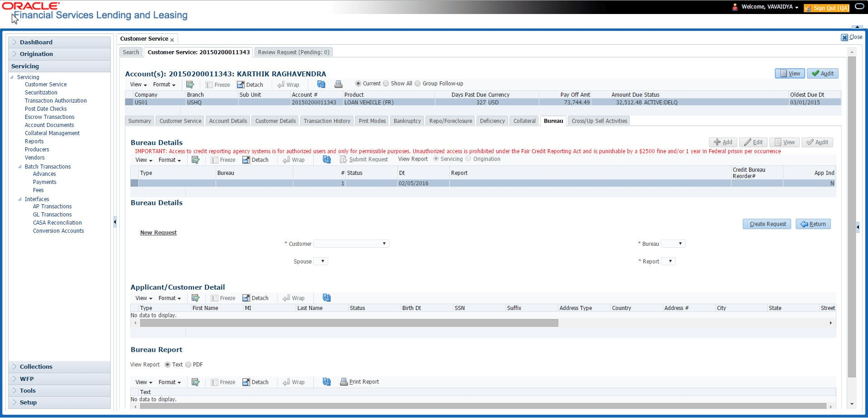
Task: Click the Audit button beside account View
Action: [x=823, y=74]
